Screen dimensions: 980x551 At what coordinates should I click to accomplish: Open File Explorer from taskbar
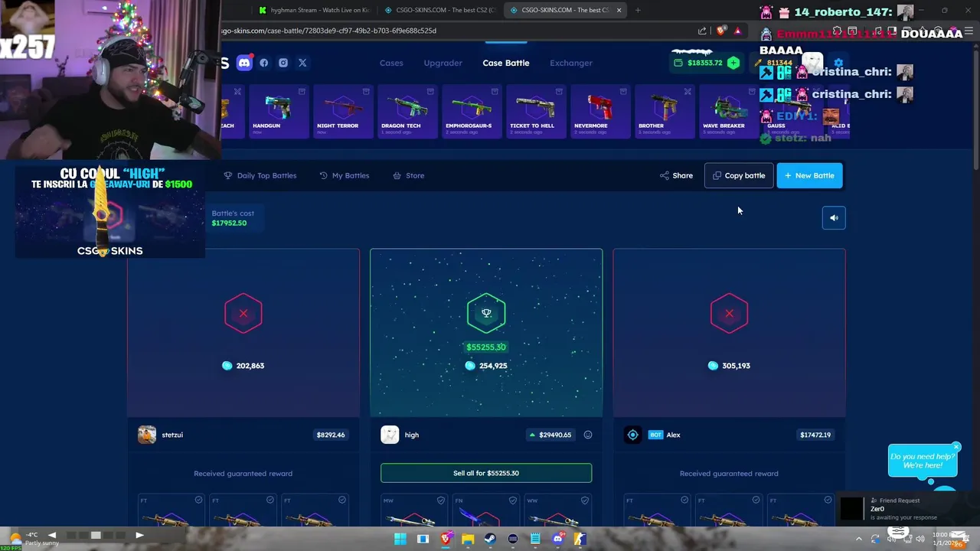point(468,539)
